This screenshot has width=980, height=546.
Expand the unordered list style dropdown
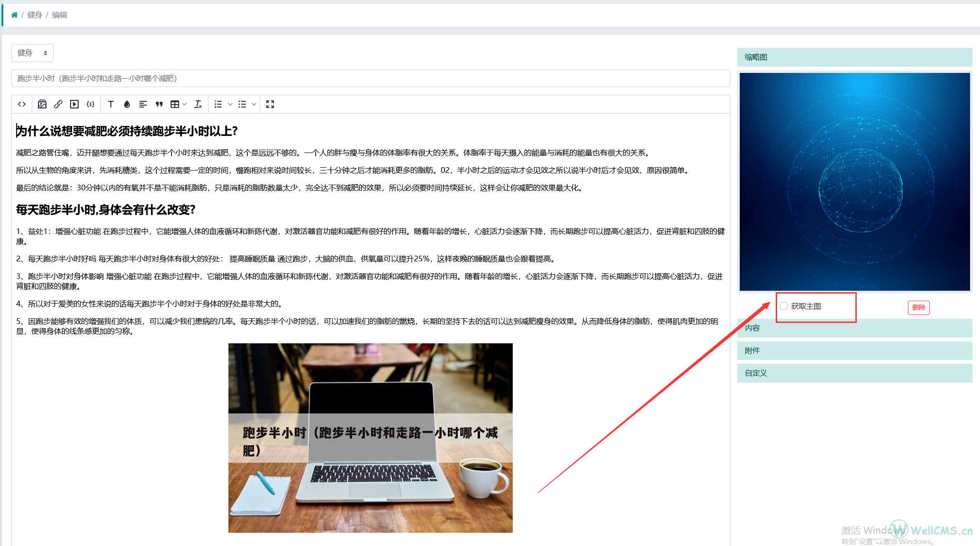coord(254,104)
